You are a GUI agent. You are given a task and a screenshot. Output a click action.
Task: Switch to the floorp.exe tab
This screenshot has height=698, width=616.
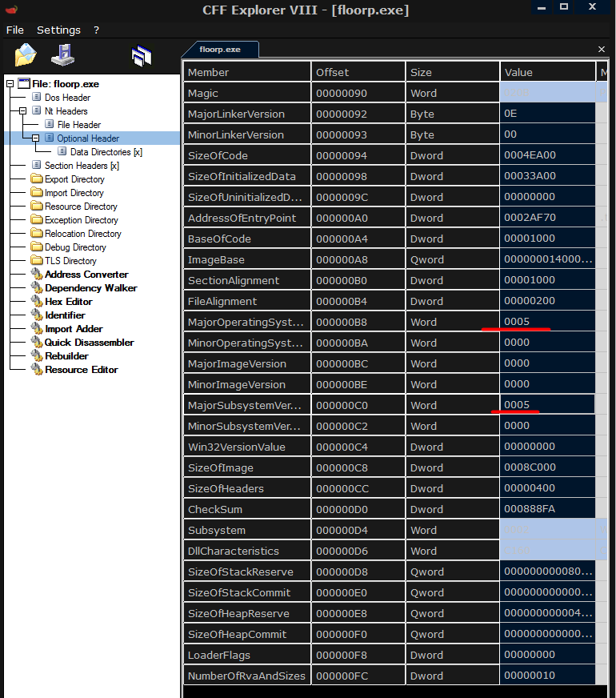tap(220, 50)
